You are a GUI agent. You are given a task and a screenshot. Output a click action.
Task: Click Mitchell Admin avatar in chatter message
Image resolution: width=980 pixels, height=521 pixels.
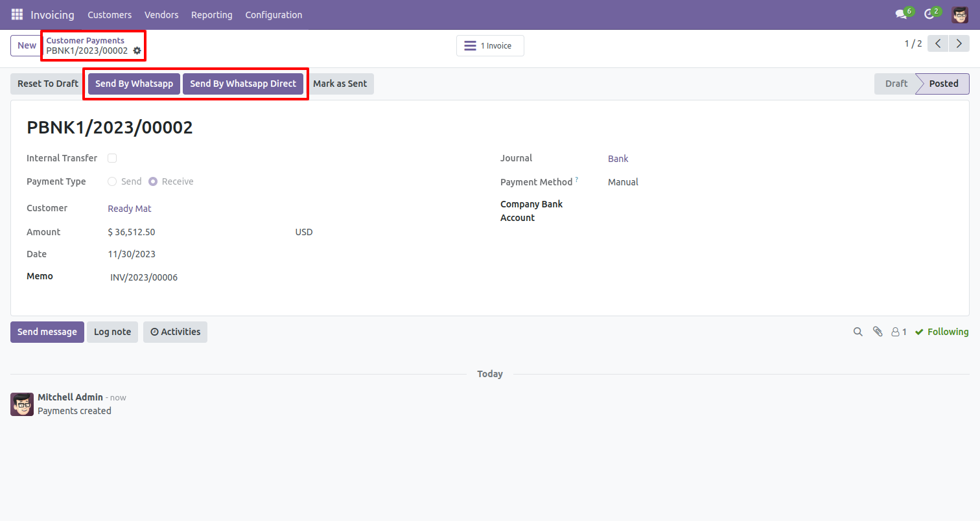22,404
